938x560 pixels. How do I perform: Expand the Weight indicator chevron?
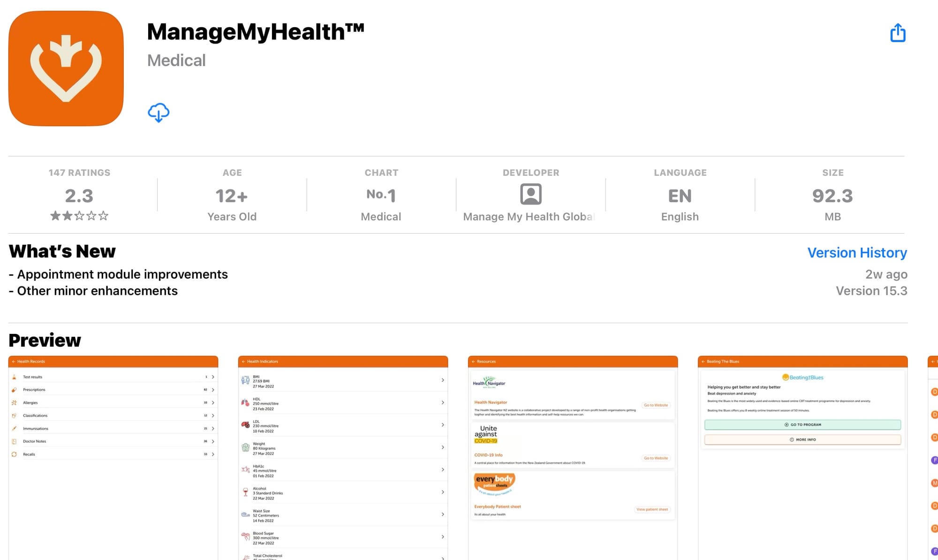pos(442,447)
